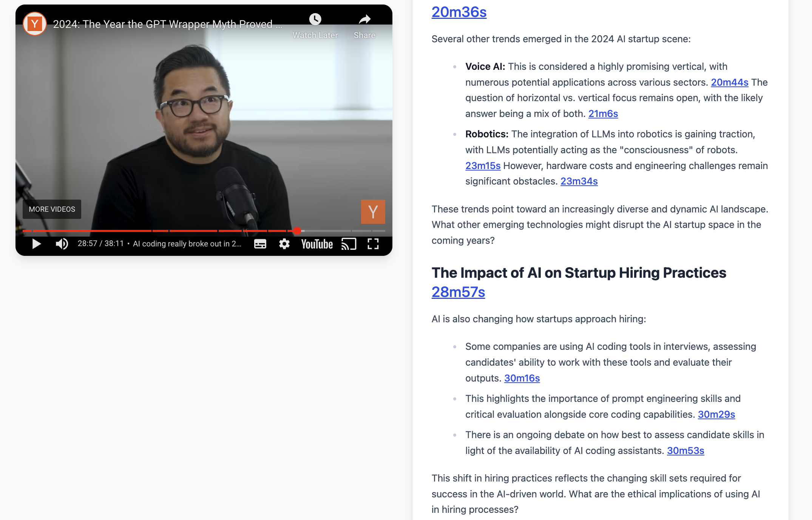Seek to unplayed end of timeline

point(378,231)
